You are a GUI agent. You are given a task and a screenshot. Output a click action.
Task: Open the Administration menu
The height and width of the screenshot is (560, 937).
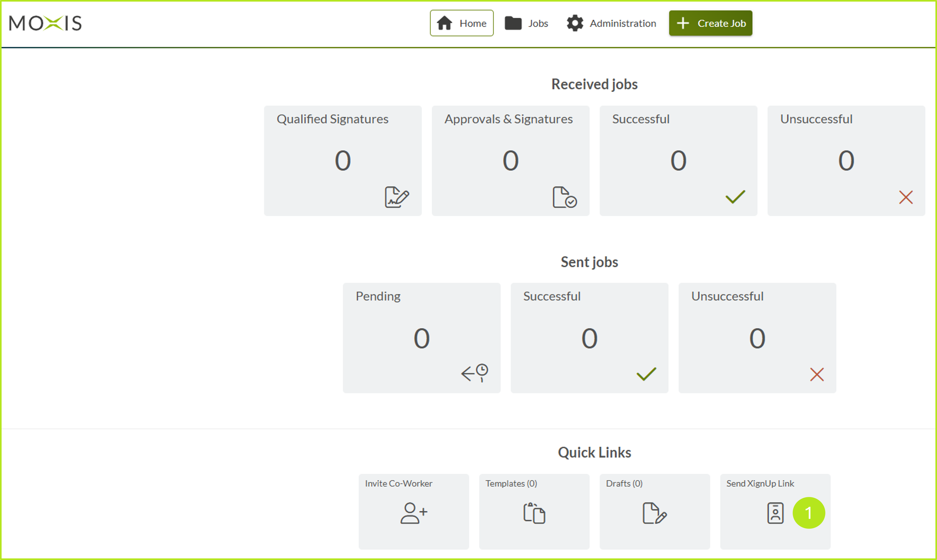[611, 23]
